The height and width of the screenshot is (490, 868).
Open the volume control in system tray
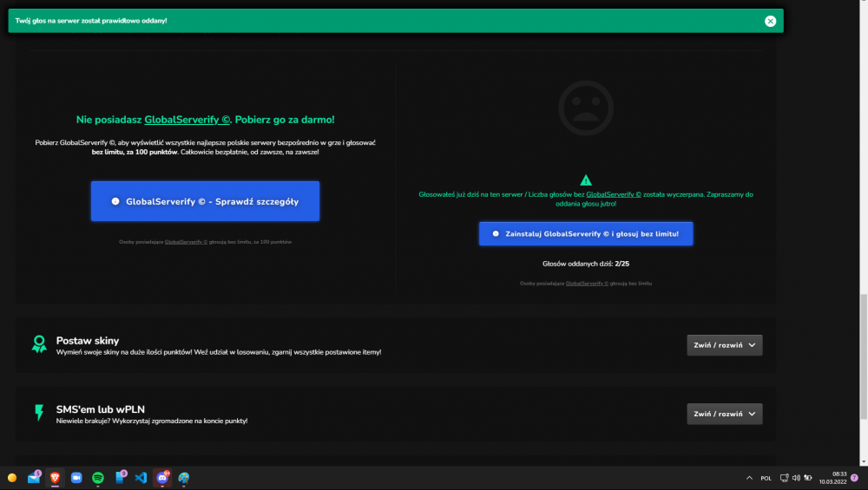(x=796, y=478)
